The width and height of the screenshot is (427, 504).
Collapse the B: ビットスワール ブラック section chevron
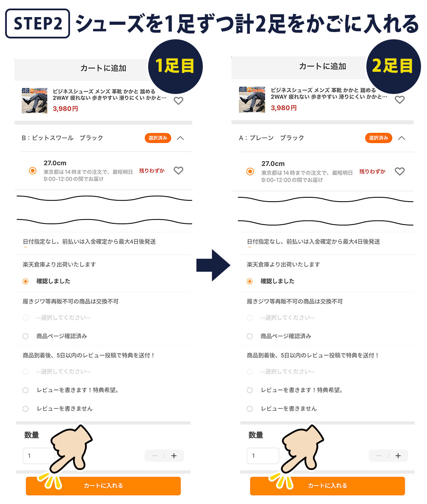click(x=180, y=138)
